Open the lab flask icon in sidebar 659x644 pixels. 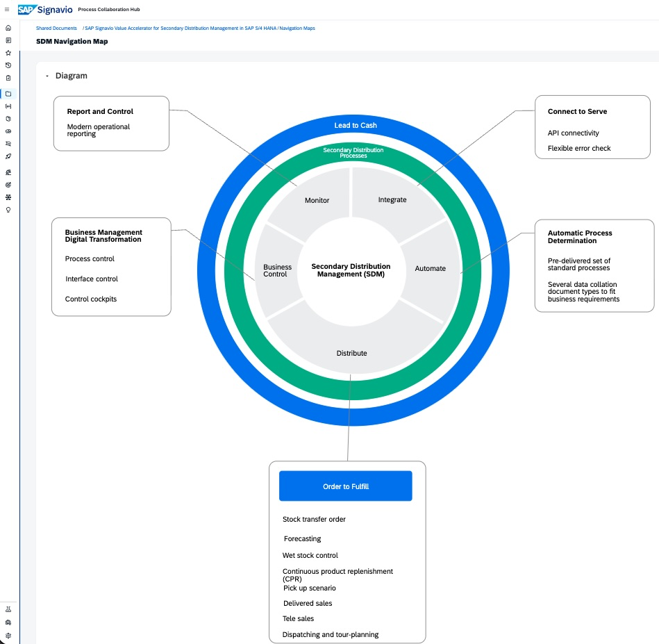coord(8,609)
